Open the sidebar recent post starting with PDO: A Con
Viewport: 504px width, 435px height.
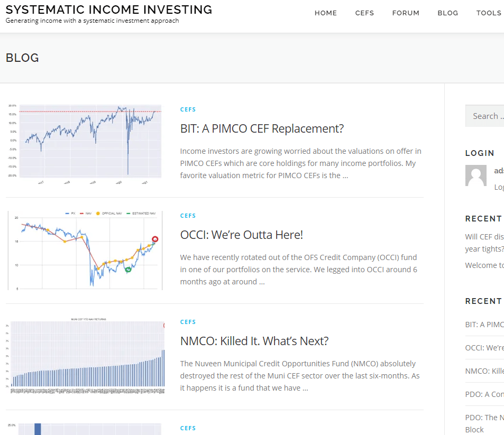tap(484, 394)
